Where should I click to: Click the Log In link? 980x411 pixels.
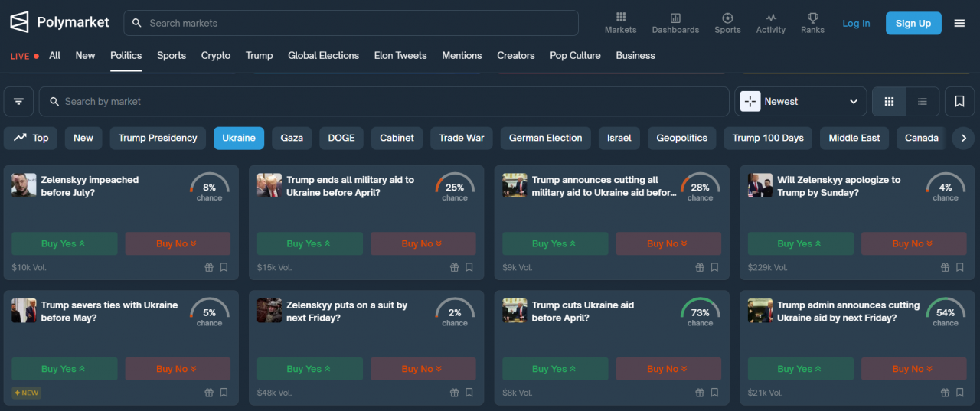coord(856,23)
